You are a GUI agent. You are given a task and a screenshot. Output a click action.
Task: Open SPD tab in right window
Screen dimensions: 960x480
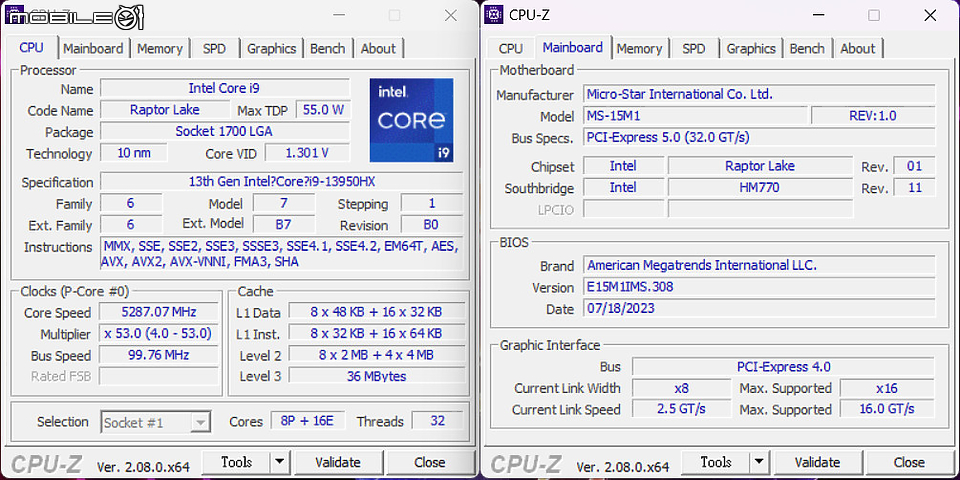694,48
